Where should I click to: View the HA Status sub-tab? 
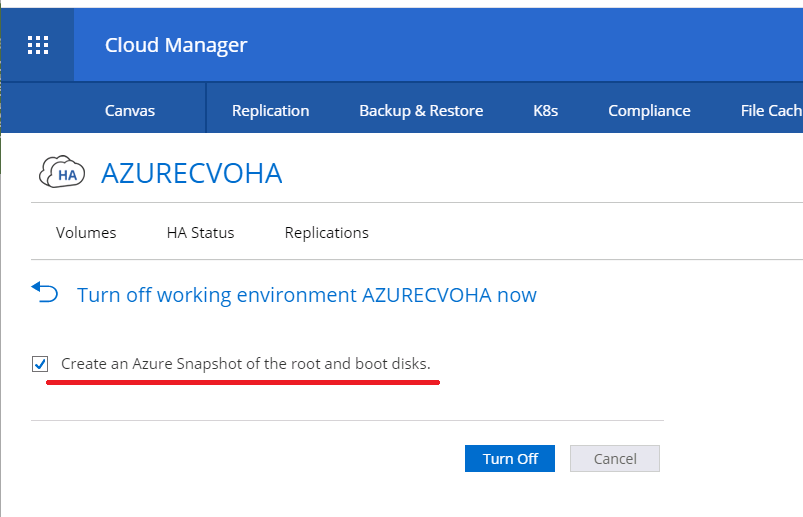[x=200, y=233]
